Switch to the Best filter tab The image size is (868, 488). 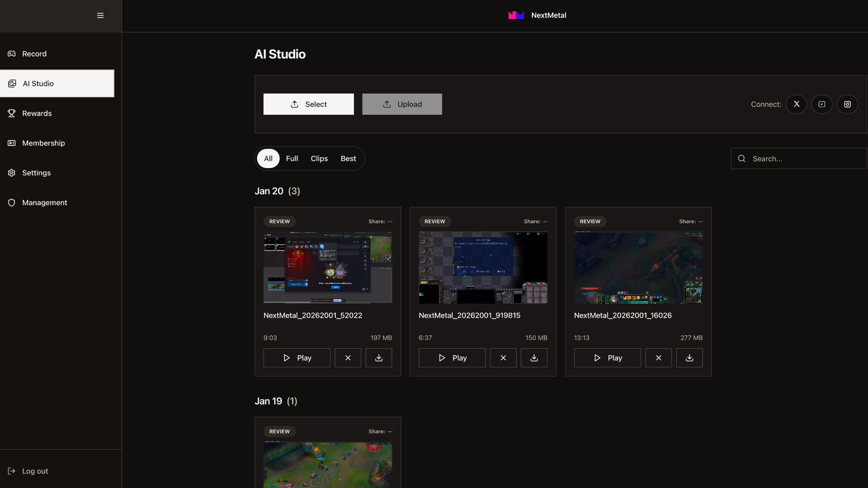[x=348, y=158]
